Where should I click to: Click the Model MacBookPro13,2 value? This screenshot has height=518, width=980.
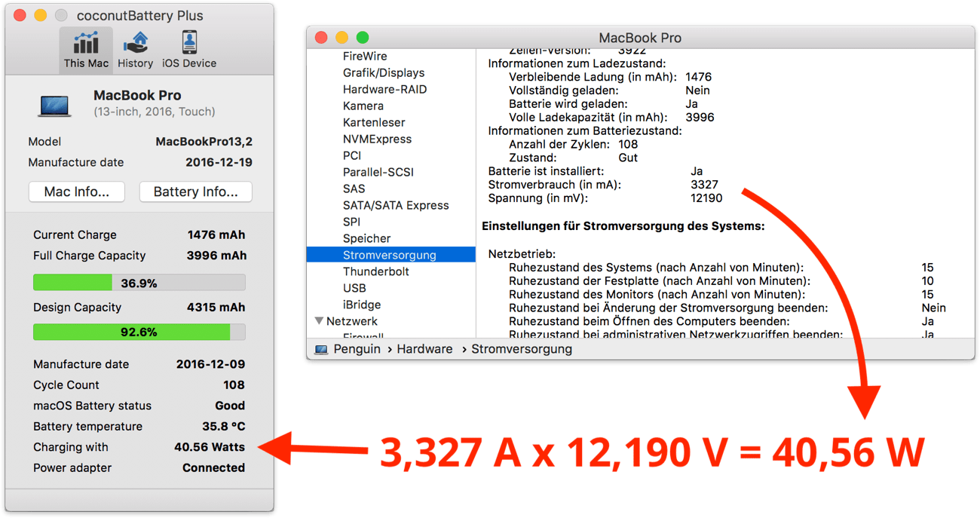click(x=204, y=142)
